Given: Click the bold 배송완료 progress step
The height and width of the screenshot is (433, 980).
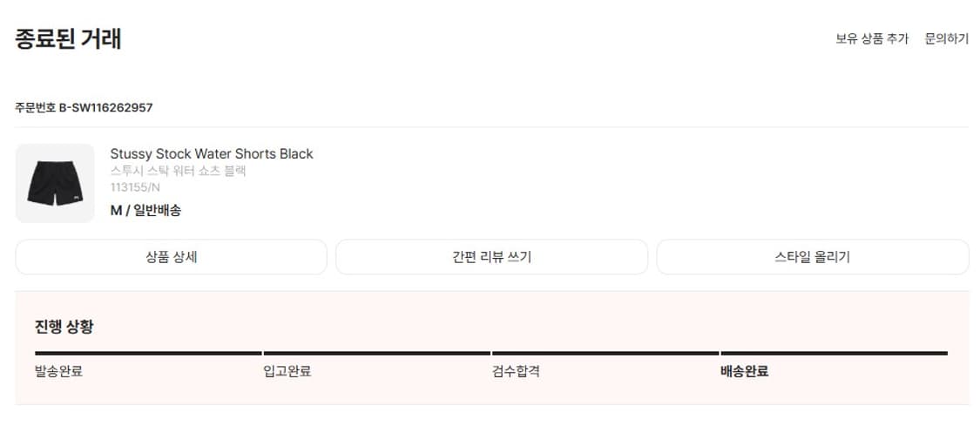Looking at the screenshot, I should click(745, 371).
